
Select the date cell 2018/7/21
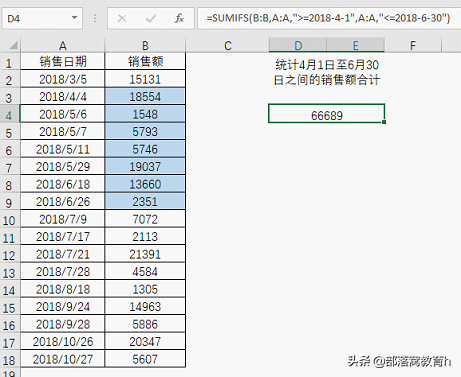coord(63,254)
